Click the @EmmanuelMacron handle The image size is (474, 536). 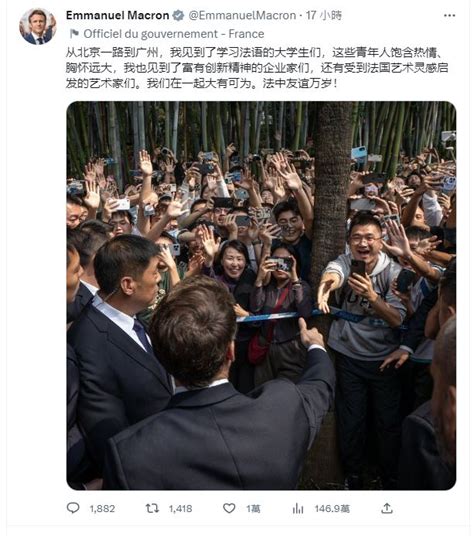click(x=242, y=15)
